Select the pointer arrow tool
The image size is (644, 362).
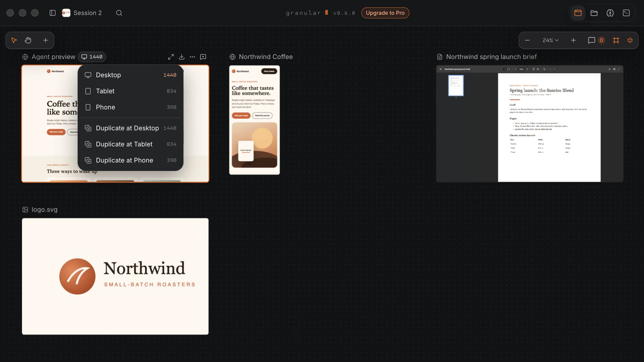[14, 40]
